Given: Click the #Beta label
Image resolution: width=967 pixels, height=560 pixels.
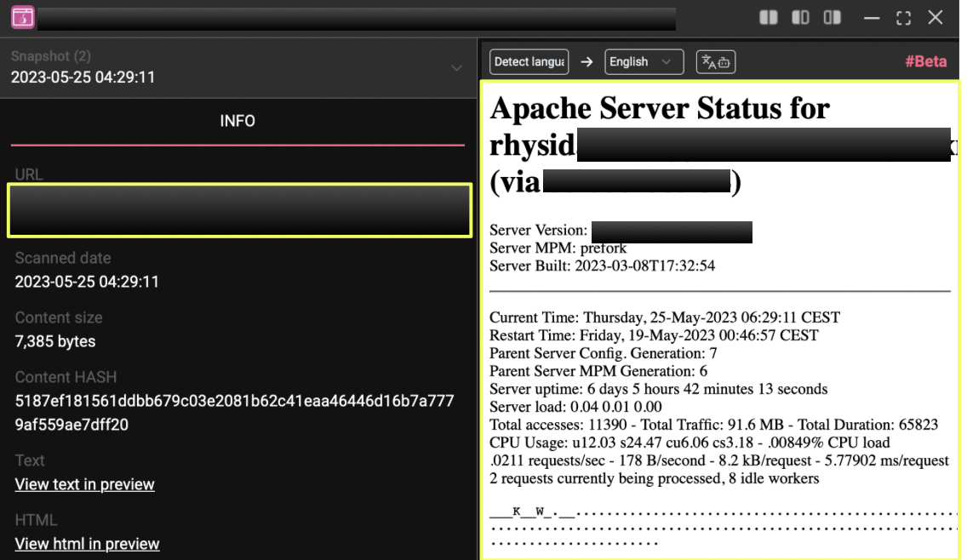Looking at the screenshot, I should pos(925,62).
